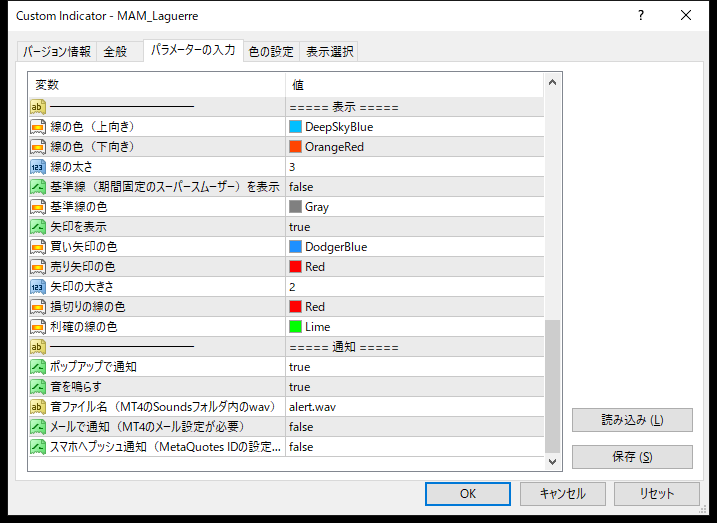717x523 pixels.
Task: Confirm settings with the OK button
Action: click(468, 494)
